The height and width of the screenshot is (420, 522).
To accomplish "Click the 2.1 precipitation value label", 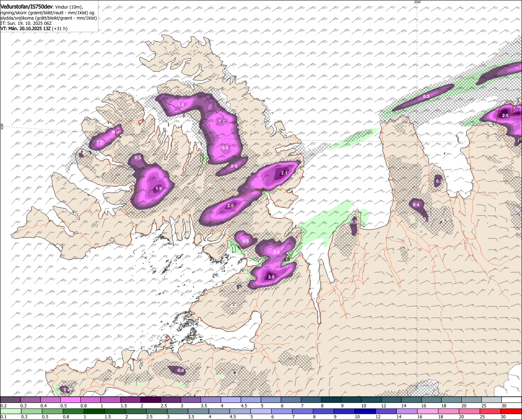I will [284, 173].
